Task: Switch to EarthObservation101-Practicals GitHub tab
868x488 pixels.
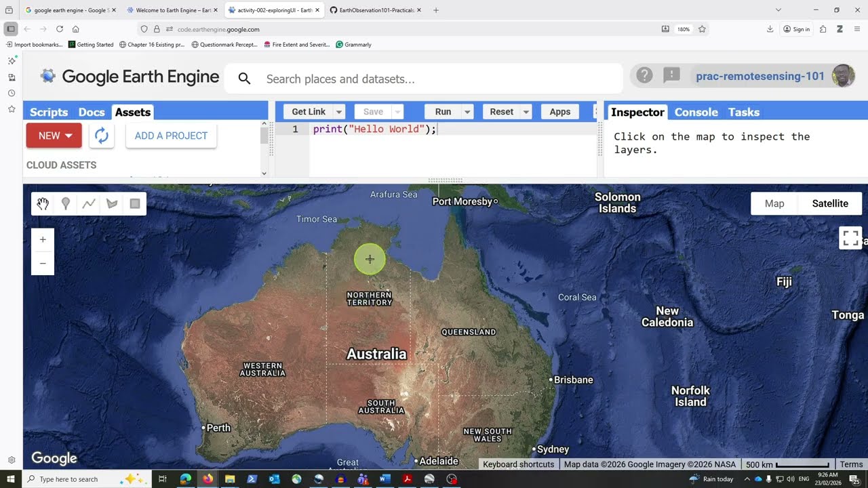Action: 375,10
